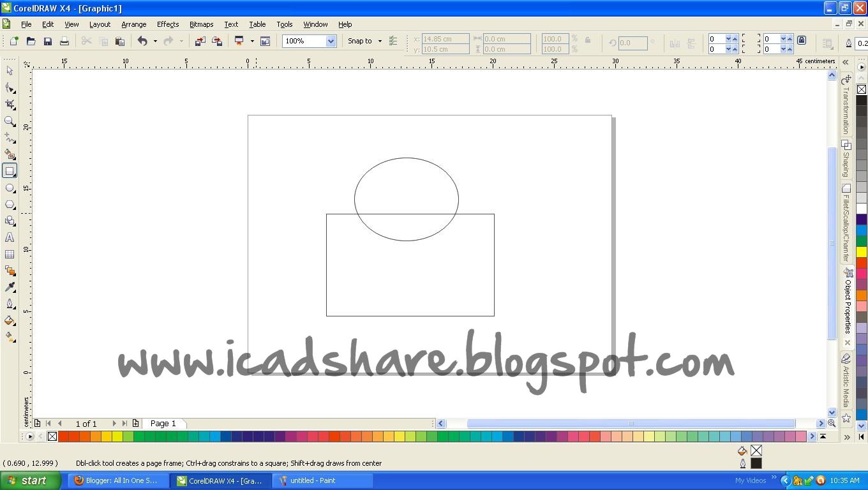Select the Ellipse tool
The width and height of the screenshot is (868, 490).
point(10,188)
